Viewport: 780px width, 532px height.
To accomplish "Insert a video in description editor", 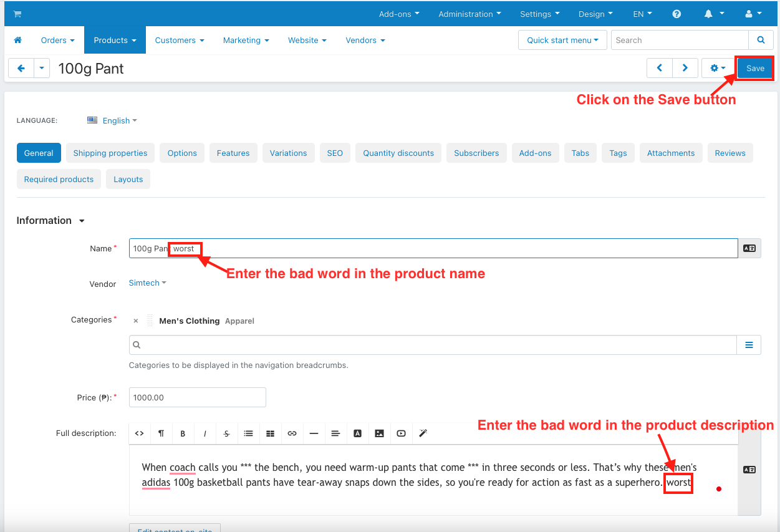I will coord(401,433).
